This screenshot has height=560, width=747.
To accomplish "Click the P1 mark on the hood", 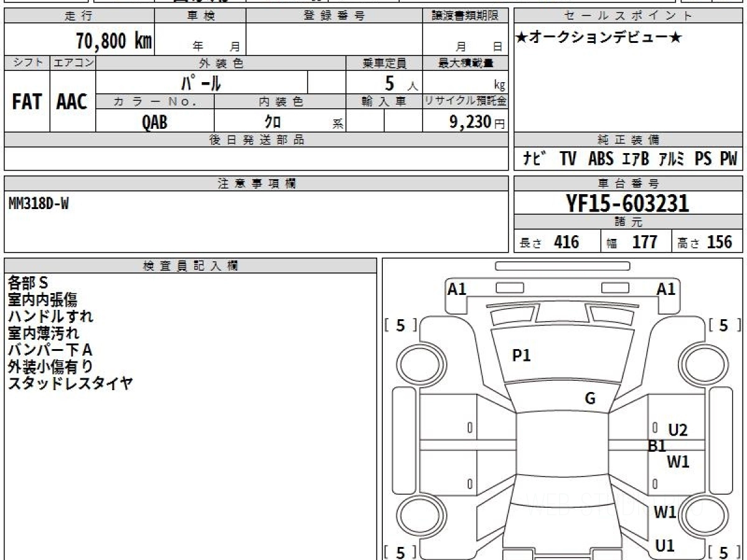I will (x=521, y=356).
